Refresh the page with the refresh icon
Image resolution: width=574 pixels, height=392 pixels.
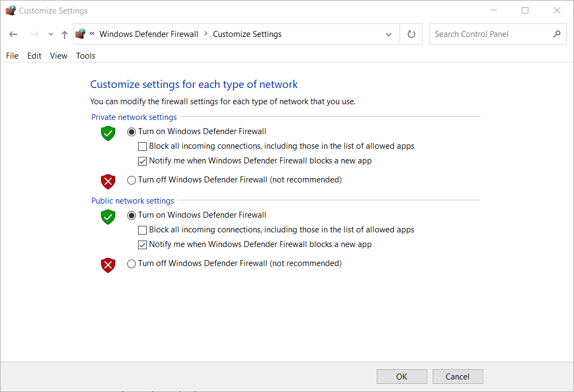tap(411, 34)
